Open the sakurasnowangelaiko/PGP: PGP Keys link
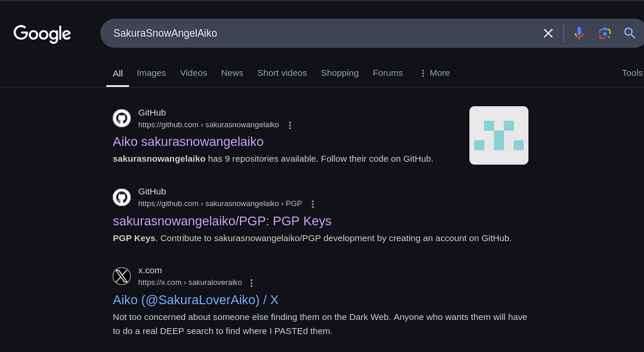 pyautogui.click(x=222, y=221)
